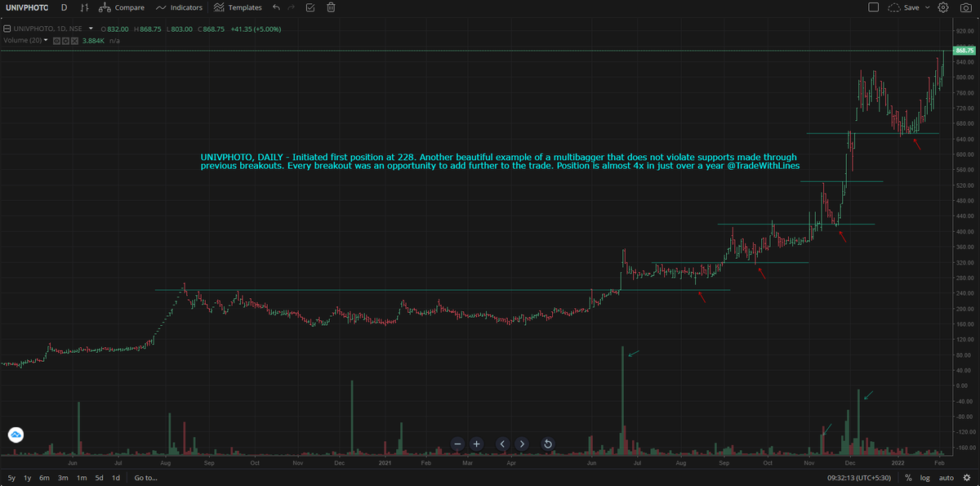The height and width of the screenshot is (486, 980).
Task: Expand the UNIVPHOTO, 1D, NSE legend dropdown
Action: [x=91, y=28]
